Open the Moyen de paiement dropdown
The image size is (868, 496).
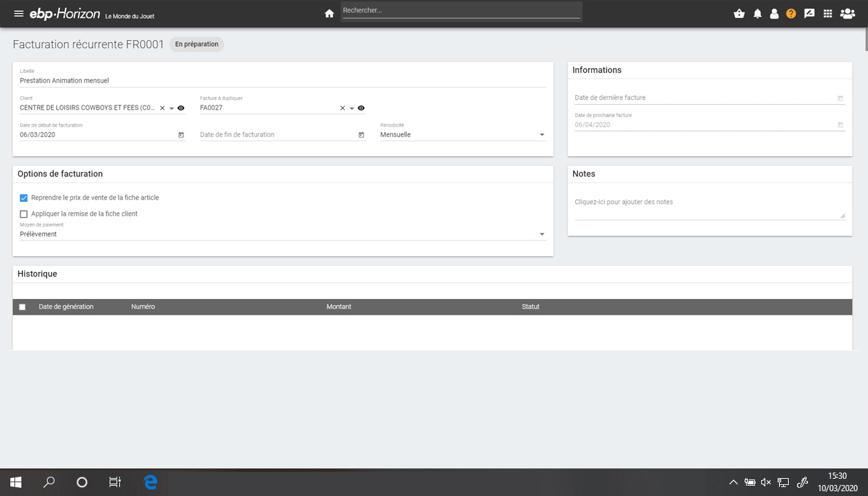coord(542,234)
